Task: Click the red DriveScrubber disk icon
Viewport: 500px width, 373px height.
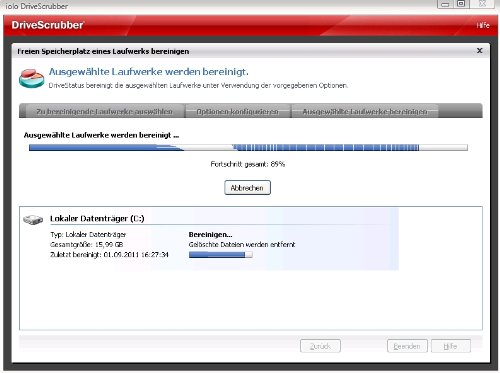Action: (x=32, y=78)
